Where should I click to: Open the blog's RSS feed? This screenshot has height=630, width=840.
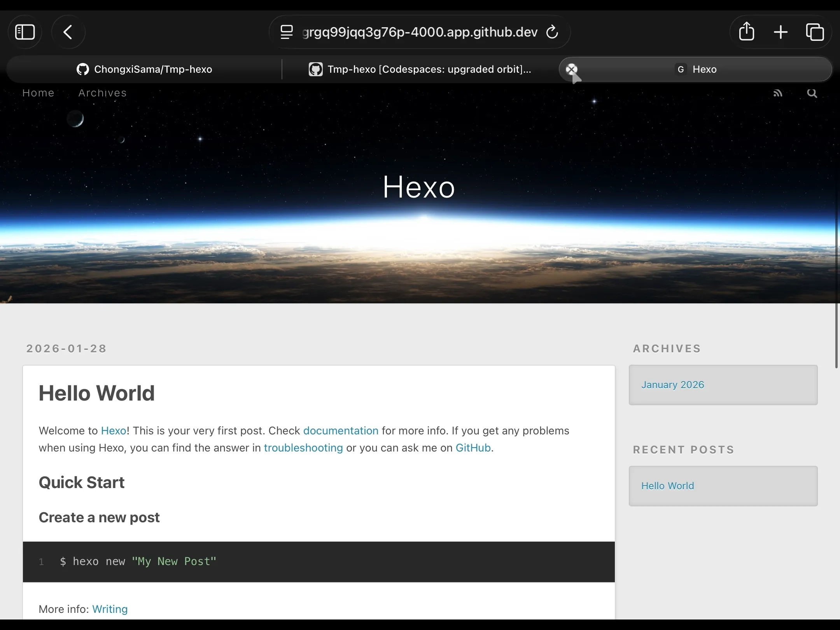point(778,93)
